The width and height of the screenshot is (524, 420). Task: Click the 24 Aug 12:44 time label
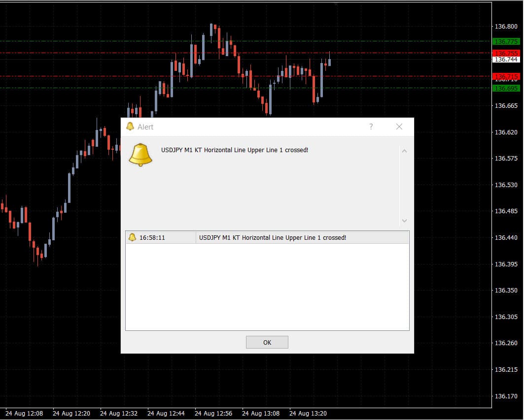(x=166, y=413)
